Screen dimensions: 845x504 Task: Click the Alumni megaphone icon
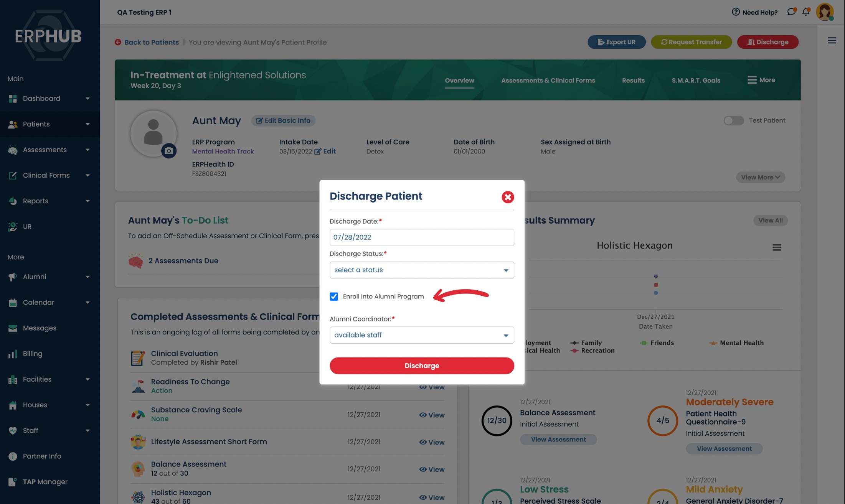click(x=13, y=277)
